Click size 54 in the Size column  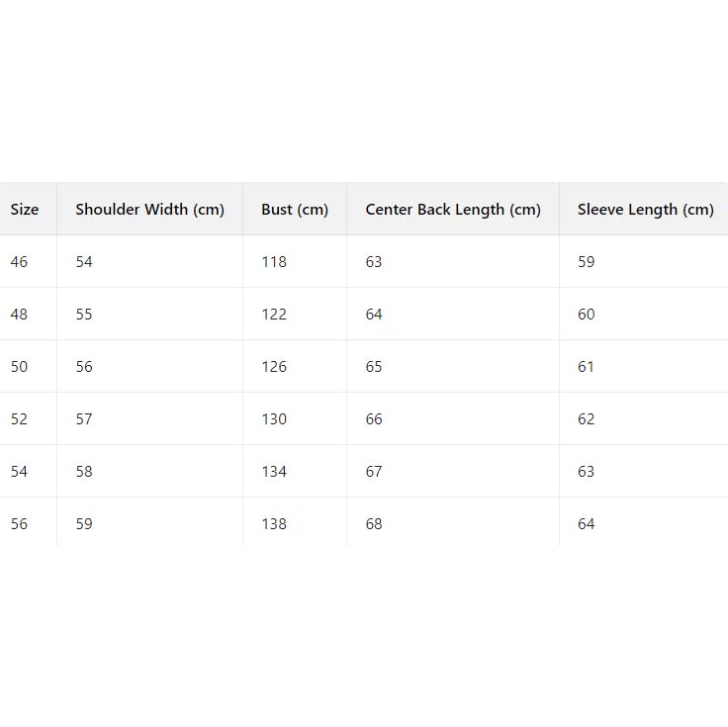click(x=20, y=472)
